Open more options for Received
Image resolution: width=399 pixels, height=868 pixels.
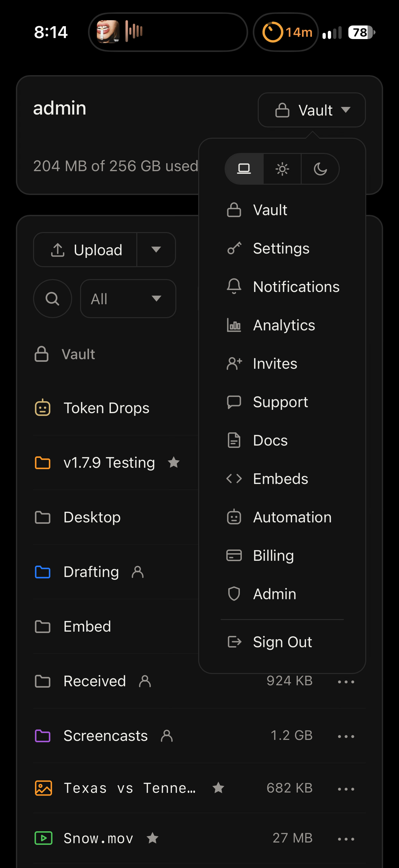click(x=346, y=682)
